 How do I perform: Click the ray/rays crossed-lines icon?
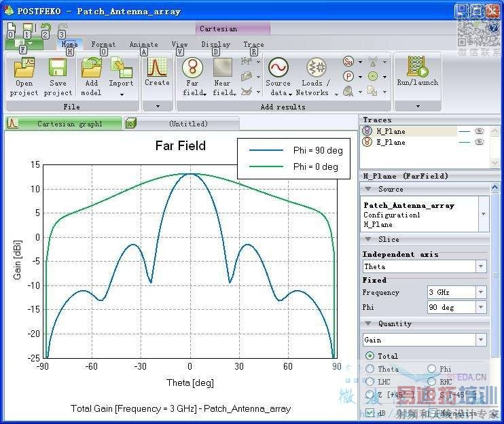tap(246, 92)
